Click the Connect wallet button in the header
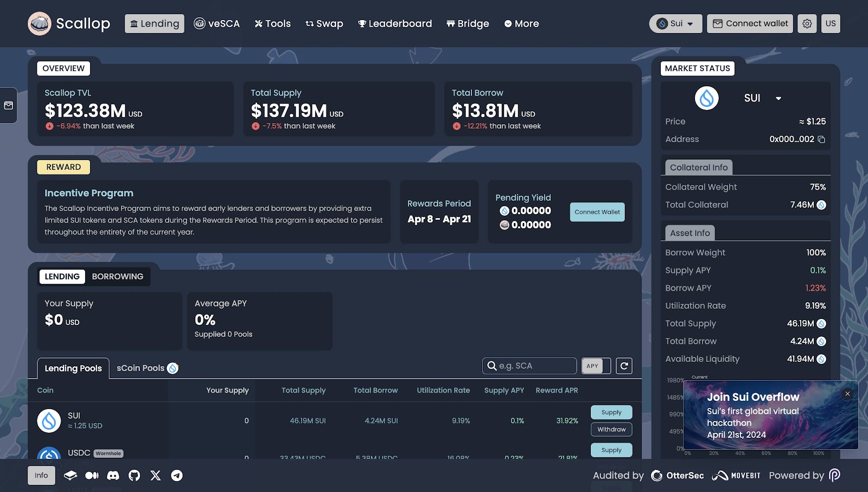 [x=750, y=23]
